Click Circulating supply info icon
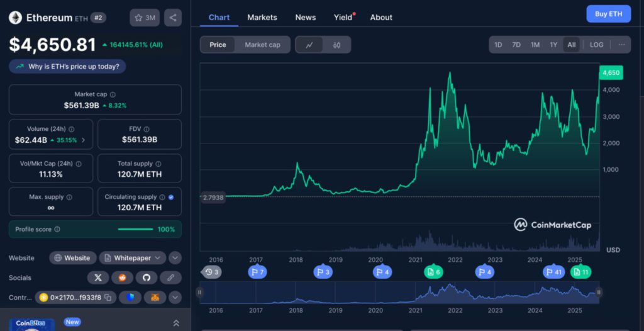644x331 pixels. pos(162,197)
